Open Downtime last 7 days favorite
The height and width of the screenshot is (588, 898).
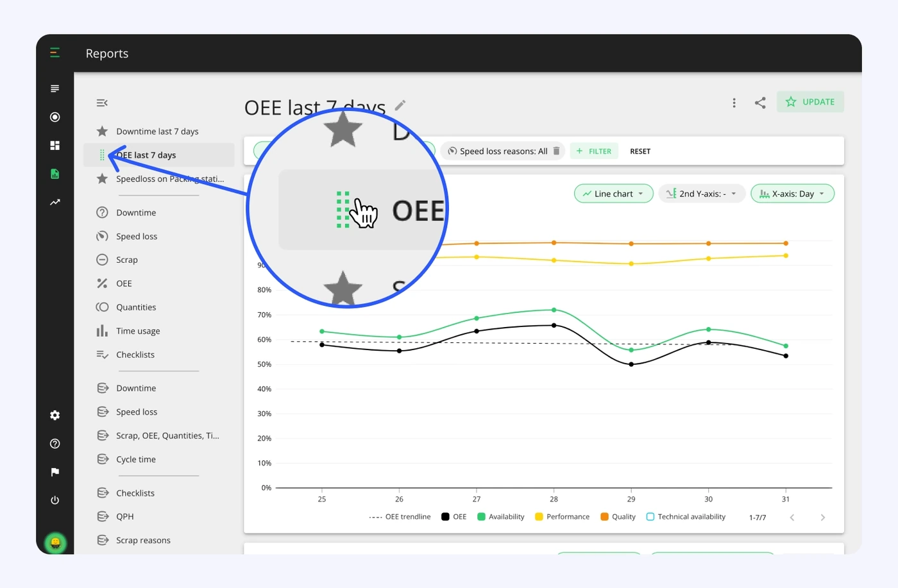pos(158,131)
